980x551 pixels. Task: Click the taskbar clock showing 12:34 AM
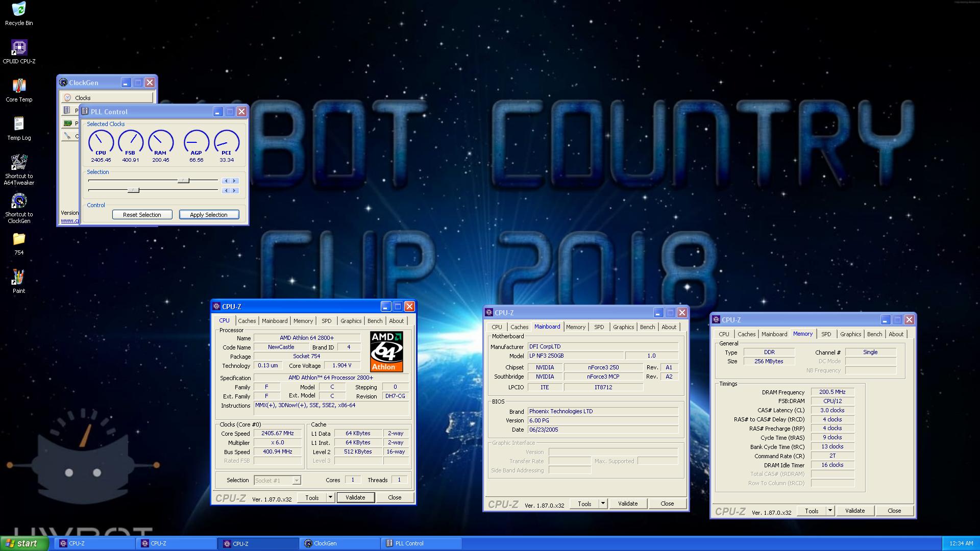(x=961, y=543)
